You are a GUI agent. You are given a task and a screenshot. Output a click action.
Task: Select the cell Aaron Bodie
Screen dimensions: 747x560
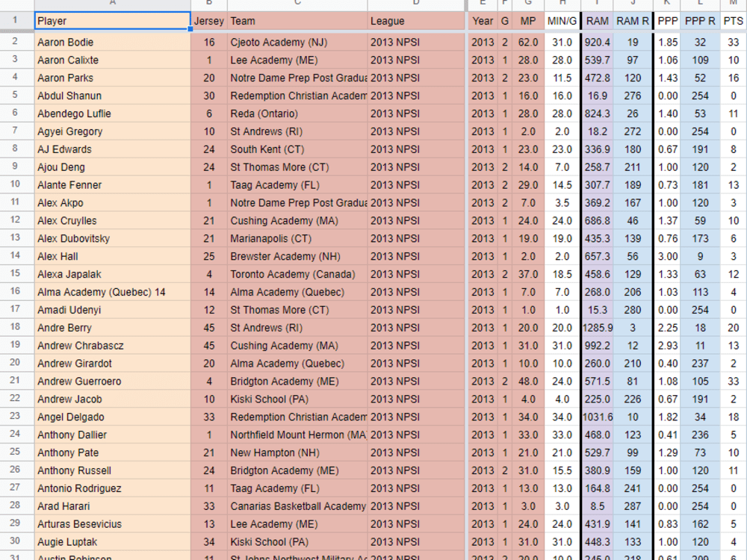[x=113, y=42]
